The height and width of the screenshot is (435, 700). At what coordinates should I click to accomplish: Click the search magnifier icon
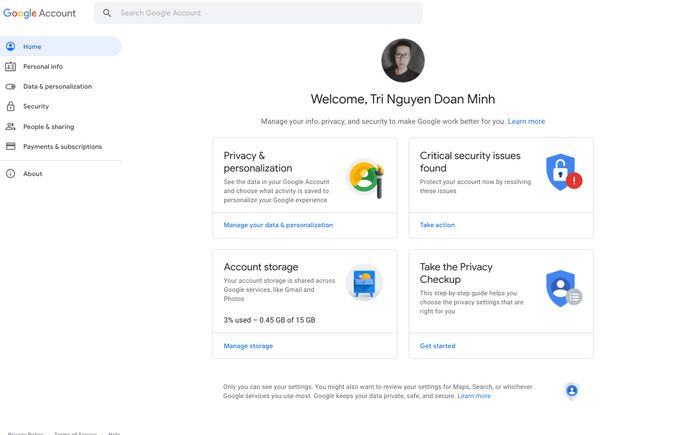point(107,13)
